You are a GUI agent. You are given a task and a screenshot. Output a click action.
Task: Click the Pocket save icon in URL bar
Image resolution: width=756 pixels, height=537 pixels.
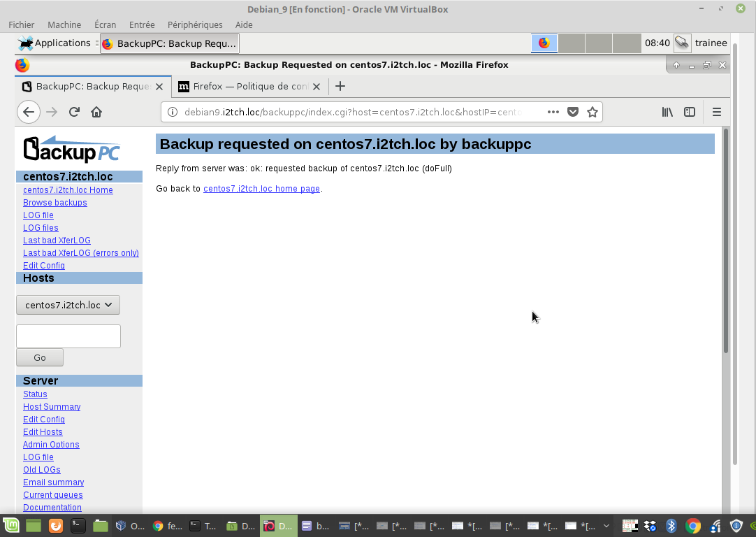[x=573, y=112]
